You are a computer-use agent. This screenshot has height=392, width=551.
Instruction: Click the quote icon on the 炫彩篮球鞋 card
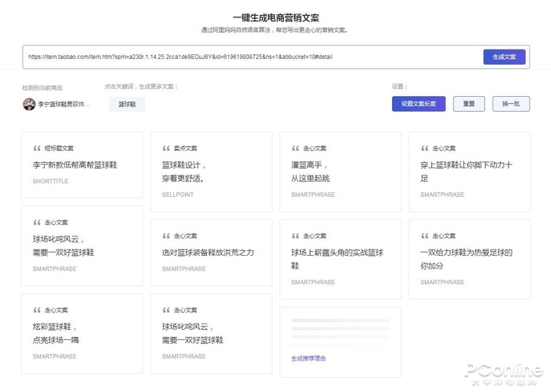[36, 310]
